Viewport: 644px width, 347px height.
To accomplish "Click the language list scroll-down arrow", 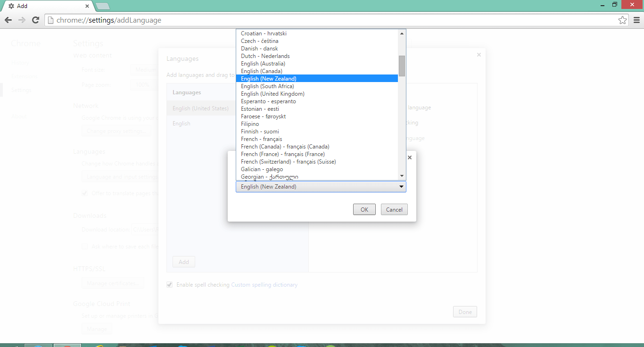I will pos(402,176).
